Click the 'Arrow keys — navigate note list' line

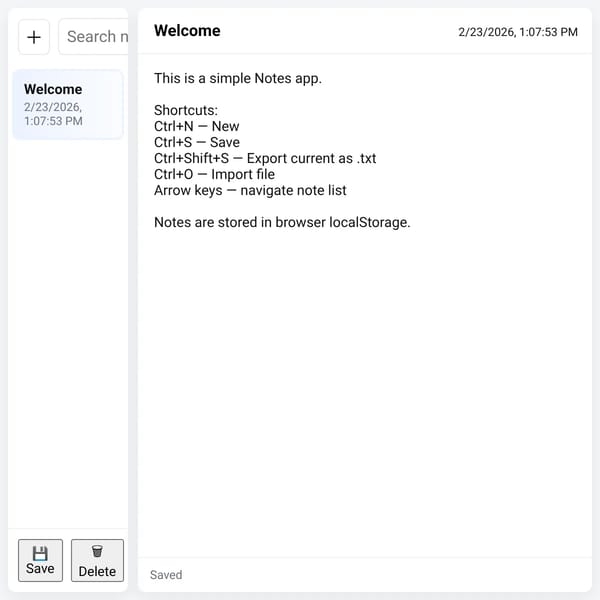click(x=250, y=191)
